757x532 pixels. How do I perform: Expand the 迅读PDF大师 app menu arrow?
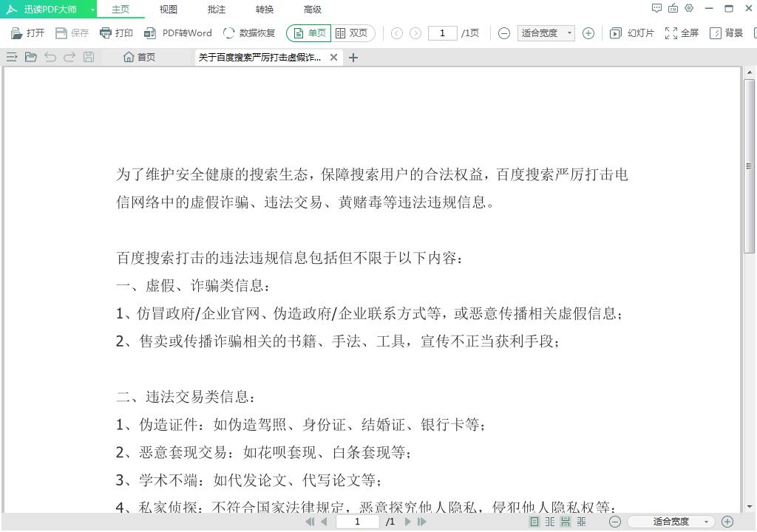coord(92,10)
